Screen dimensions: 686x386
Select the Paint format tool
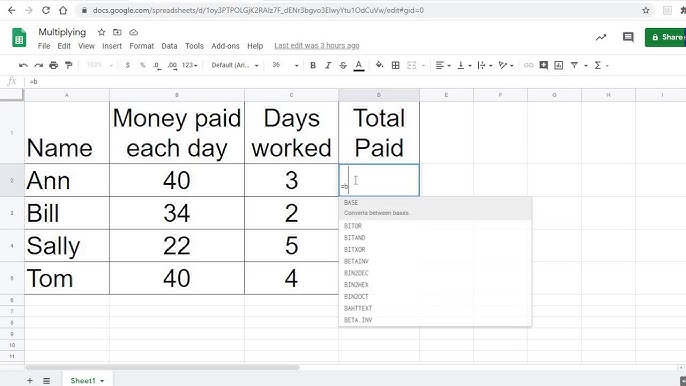68,65
